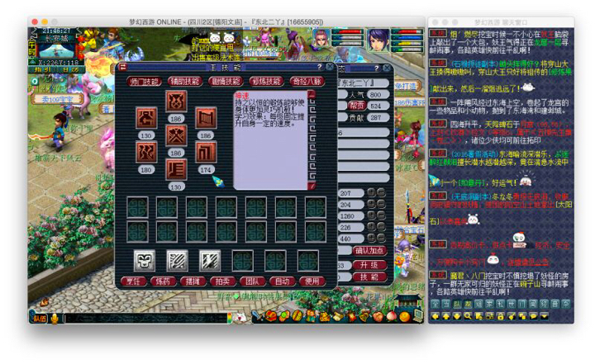595x364 pixels.
Task: Toggle the 当 chat channel
Action: 446,304
